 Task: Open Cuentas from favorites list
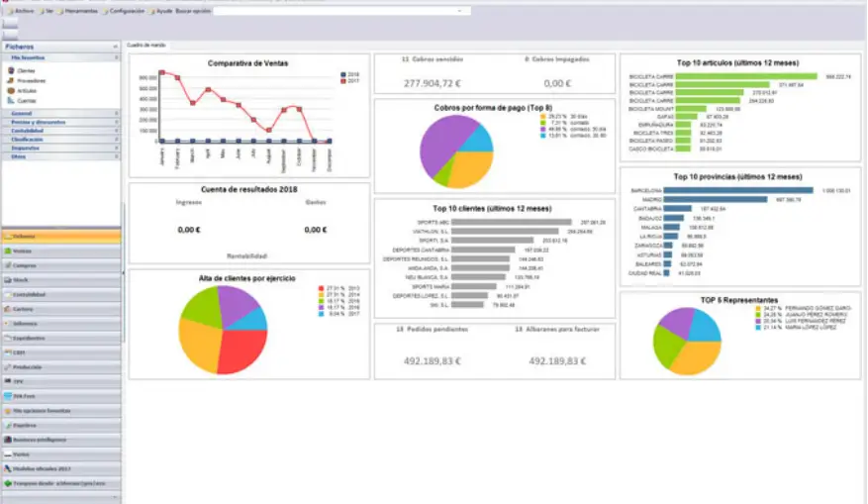pos(26,100)
